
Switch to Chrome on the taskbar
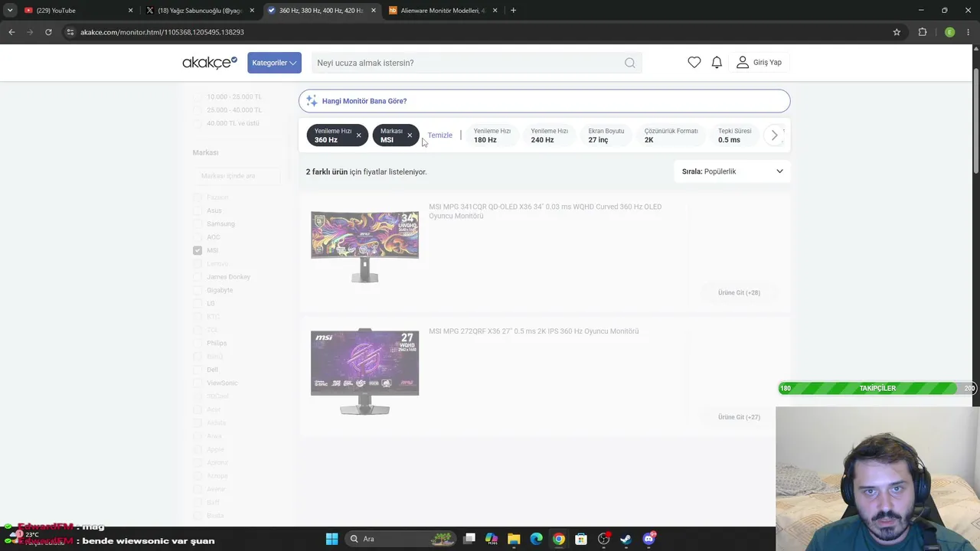click(x=559, y=539)
